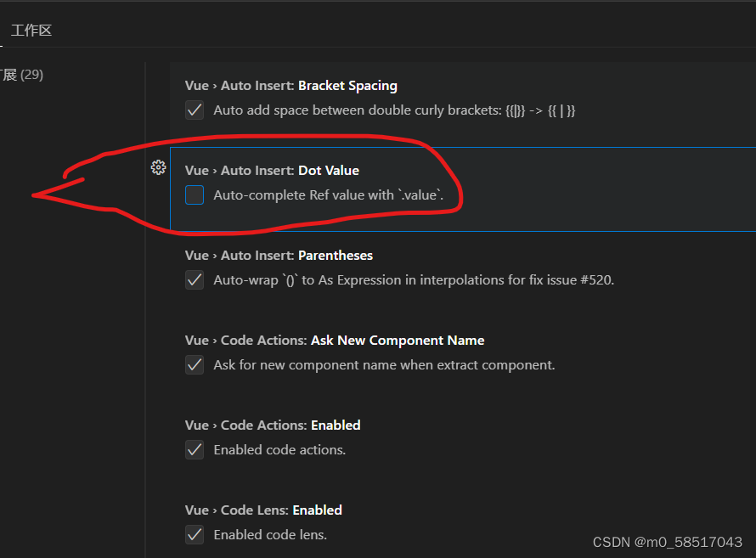Open the gear icon beside Dot Value setting

[x=158, y=167]
